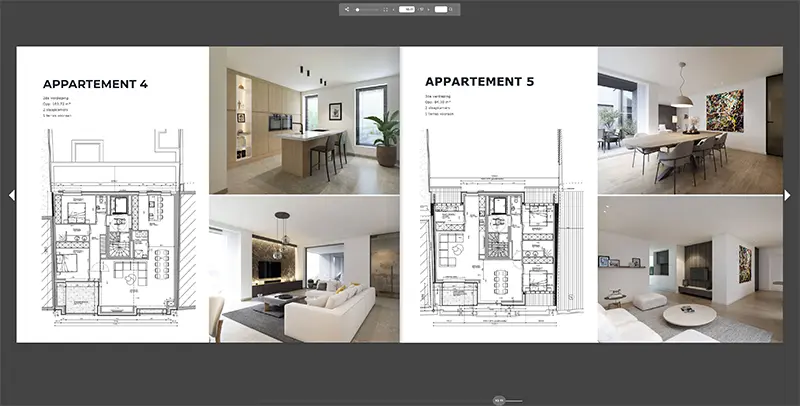Go to previous page with small toolbar arrow
The image size is (800, 406).
point(393,10)
